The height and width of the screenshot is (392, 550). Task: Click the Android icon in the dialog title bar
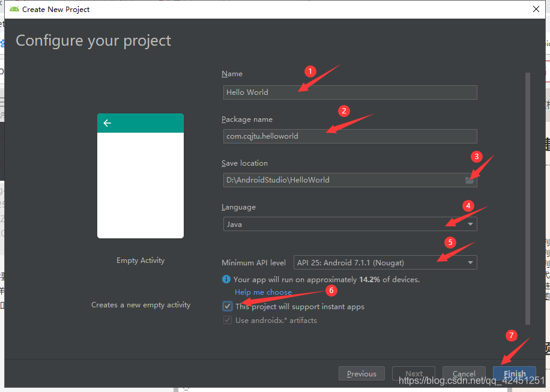[14, 9]
